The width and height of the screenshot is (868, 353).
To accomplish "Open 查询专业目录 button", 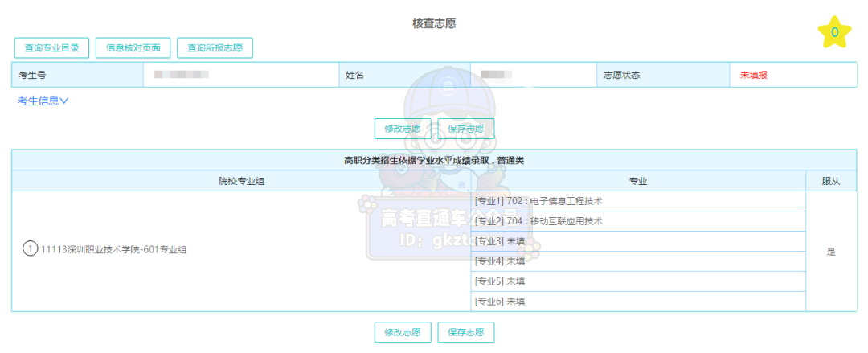I will click(x=51, y=47).
